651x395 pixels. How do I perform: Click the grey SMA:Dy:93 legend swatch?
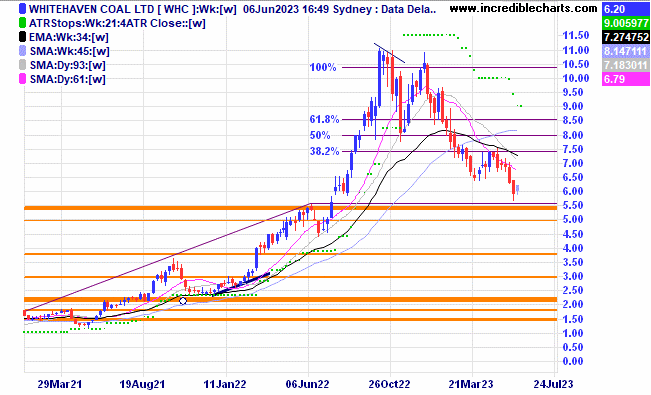point(22,65)
